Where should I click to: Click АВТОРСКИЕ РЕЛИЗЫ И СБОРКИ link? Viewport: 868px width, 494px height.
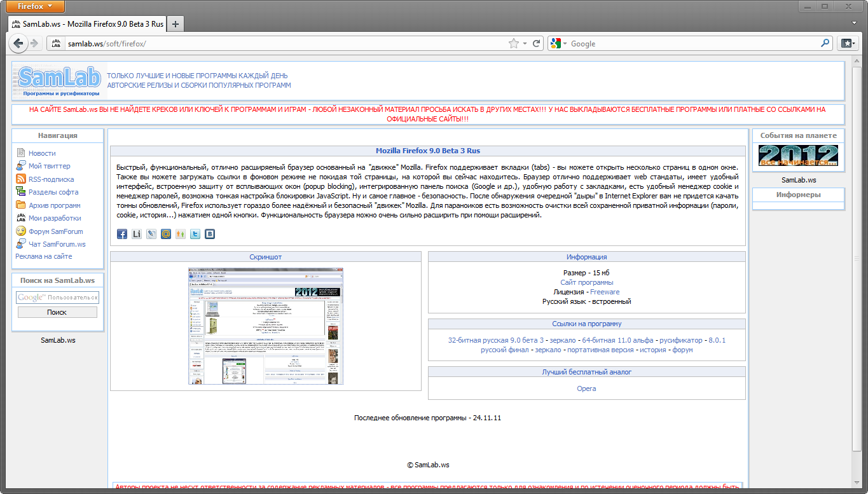[199, 85]
